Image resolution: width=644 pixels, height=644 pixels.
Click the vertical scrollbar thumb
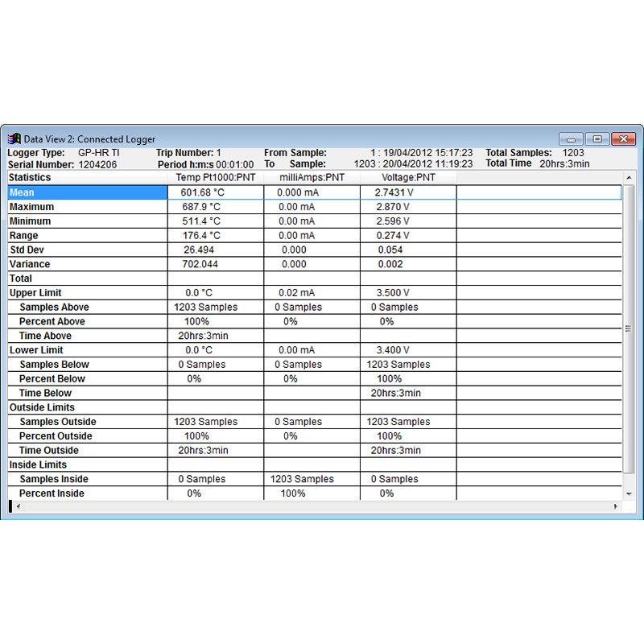point(629,328)
